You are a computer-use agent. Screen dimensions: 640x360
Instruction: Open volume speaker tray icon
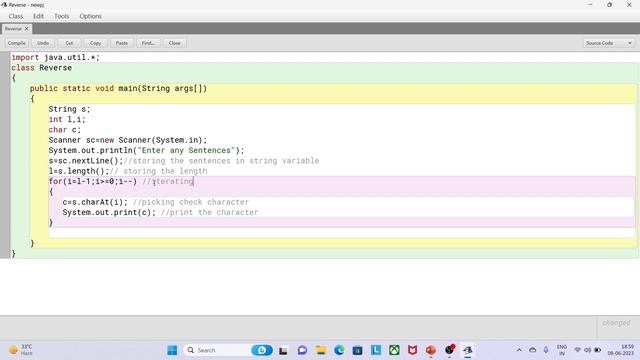588,350
